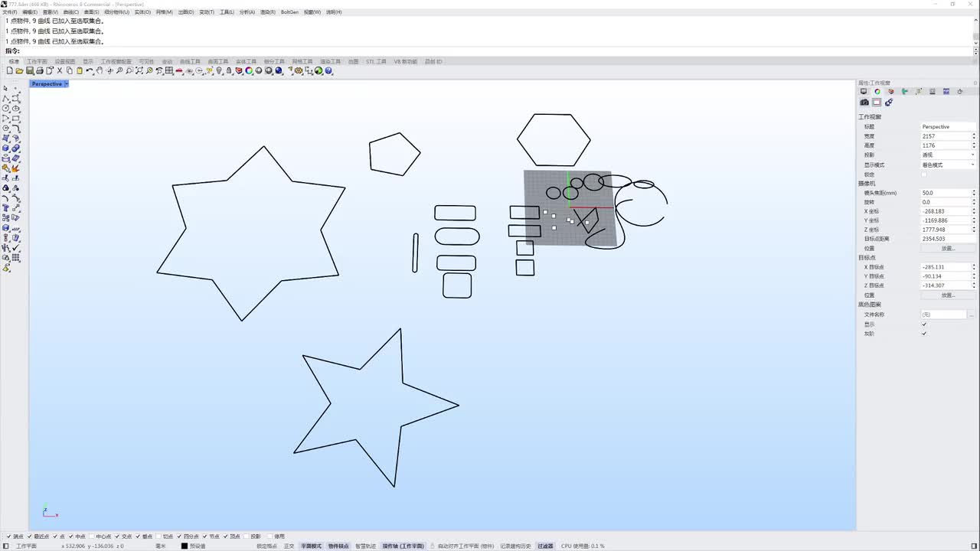This screenshot has width=980, height=551.
Task: Click the Paste clipboard icon
Action: point(80,70)
